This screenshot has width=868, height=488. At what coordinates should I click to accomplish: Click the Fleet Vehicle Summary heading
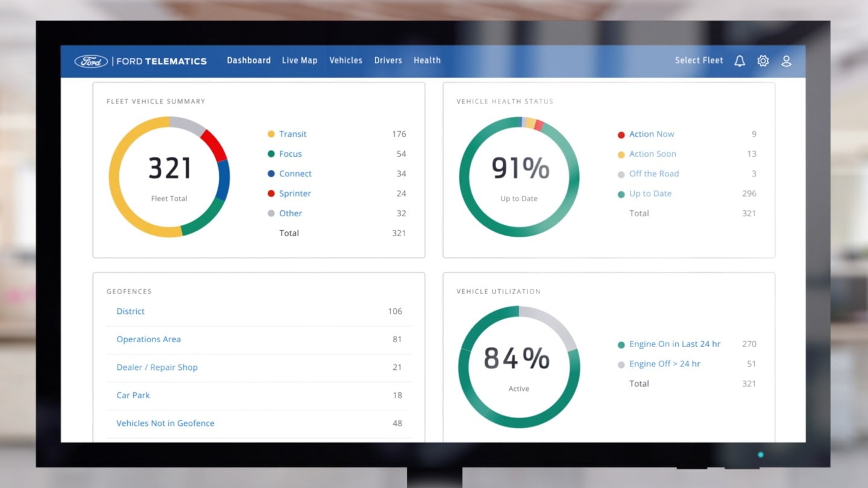coord(156,101)
